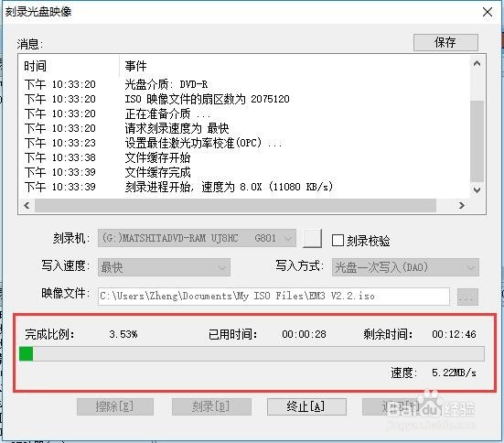Viewport: 504px width, 443px height.
Task: Select the row 正在准备介质 ...
Action: click(x=244, y=113)
